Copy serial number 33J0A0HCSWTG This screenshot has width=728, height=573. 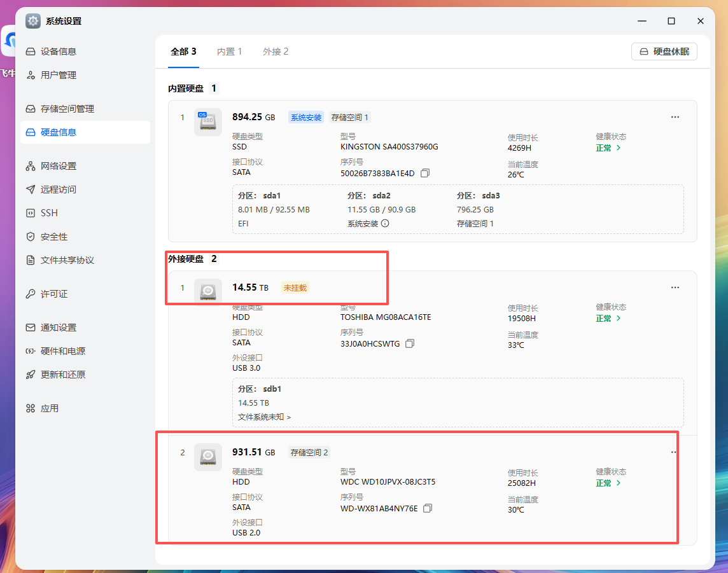(x=410, y=343)
